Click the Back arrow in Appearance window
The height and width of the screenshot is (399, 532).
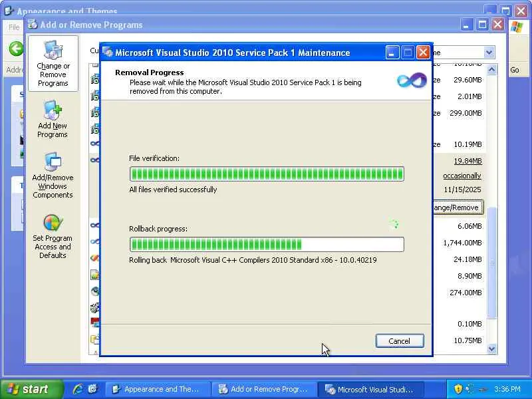16,49
